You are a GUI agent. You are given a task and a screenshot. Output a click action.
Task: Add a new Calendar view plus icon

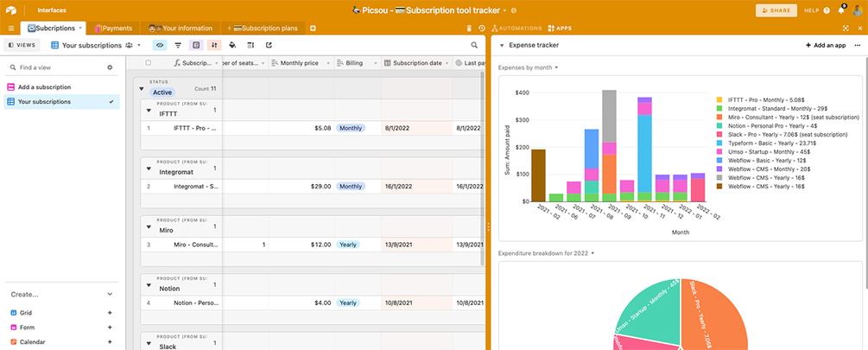(x=110, y=342)
